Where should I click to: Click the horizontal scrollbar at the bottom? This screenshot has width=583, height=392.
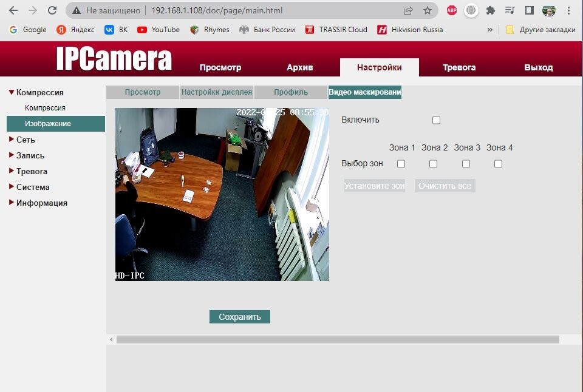pyautogui.click(x=337, y=339)
